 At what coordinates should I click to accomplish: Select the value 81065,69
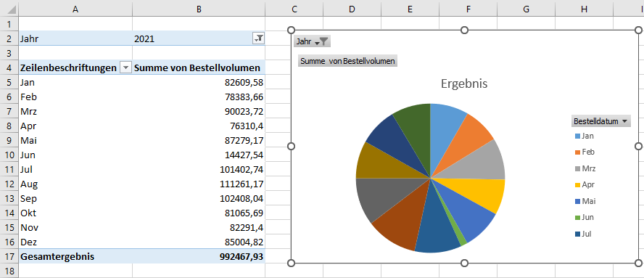click(199, 213)
